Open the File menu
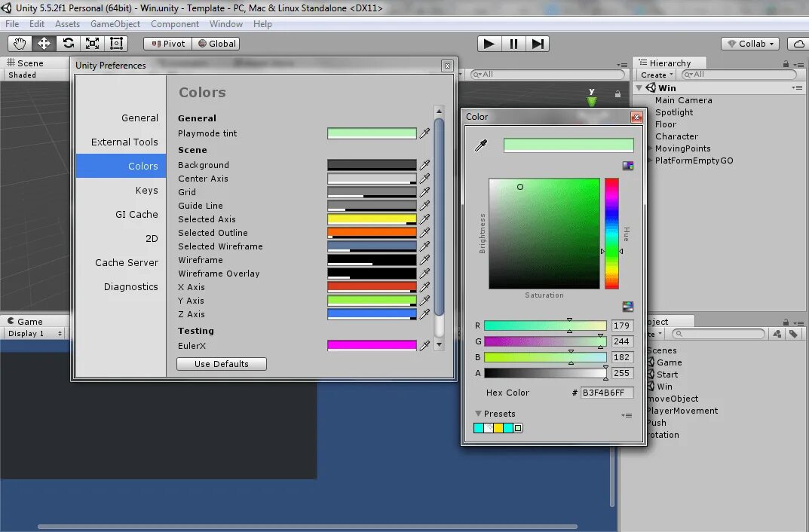The image size is (809, 532). (12, 24)
